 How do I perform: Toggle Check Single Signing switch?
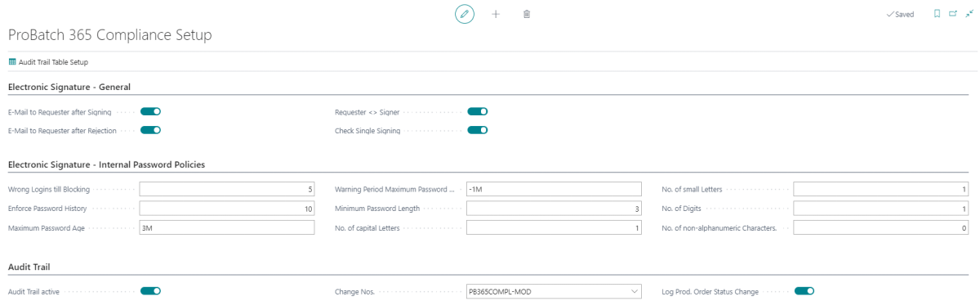(x=478, y=129)
